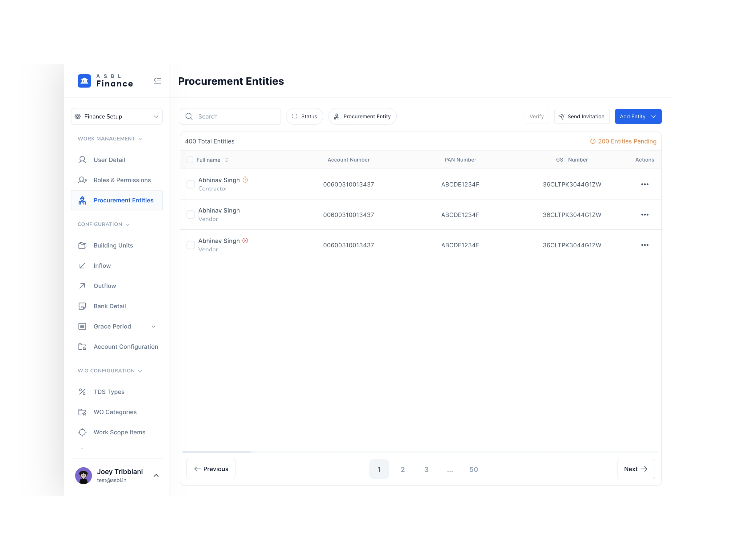Click the Work Scope Items target icon
The image size is (736, 560).
[x=82, y=432]
